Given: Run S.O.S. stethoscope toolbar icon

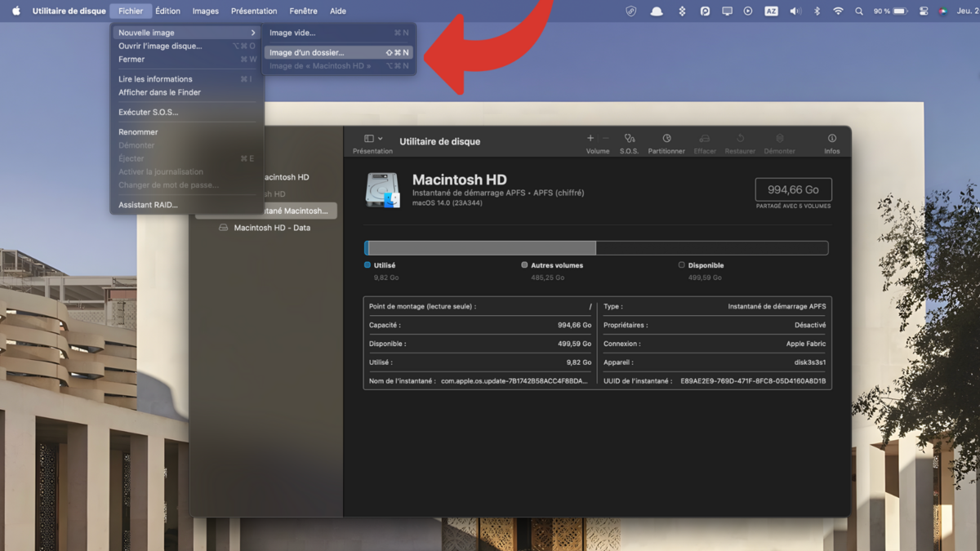Looking at the screenshot, I should pyautogui.click(x=629, y=139).
